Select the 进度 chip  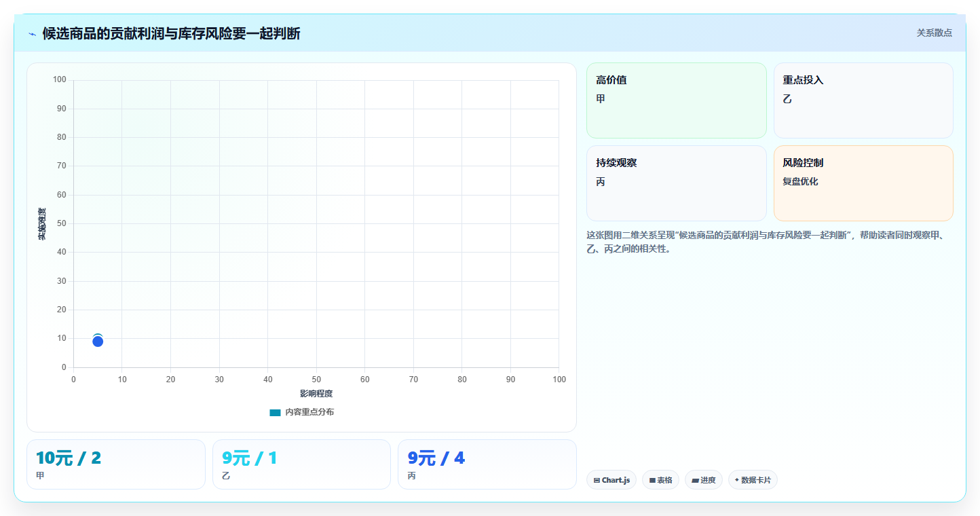(x=704, y=480)
